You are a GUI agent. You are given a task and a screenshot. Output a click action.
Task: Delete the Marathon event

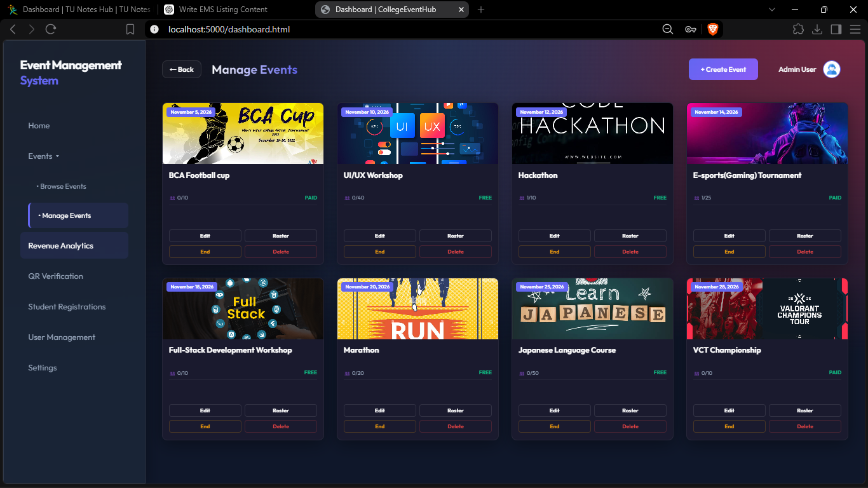[x=456, y=426]
